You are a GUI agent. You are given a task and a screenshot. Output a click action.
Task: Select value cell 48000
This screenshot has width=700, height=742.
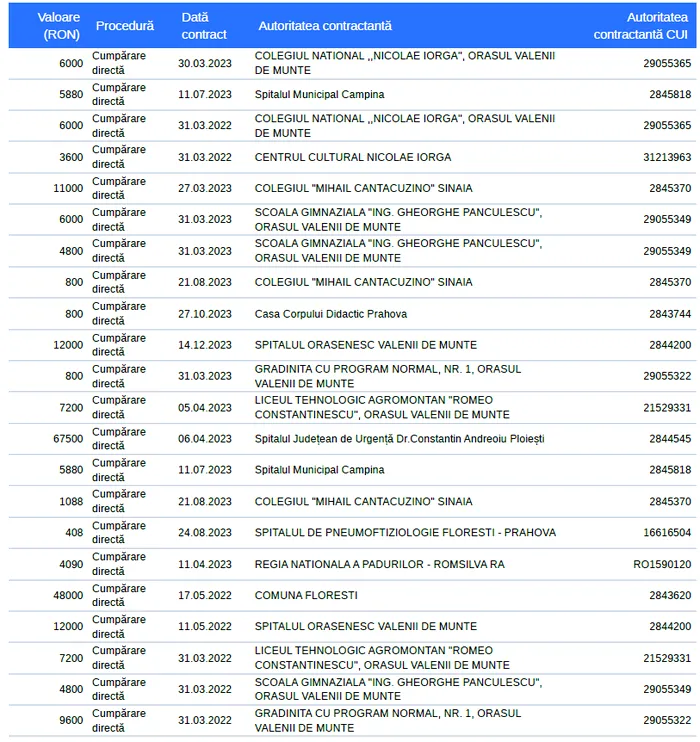point(68,595)
